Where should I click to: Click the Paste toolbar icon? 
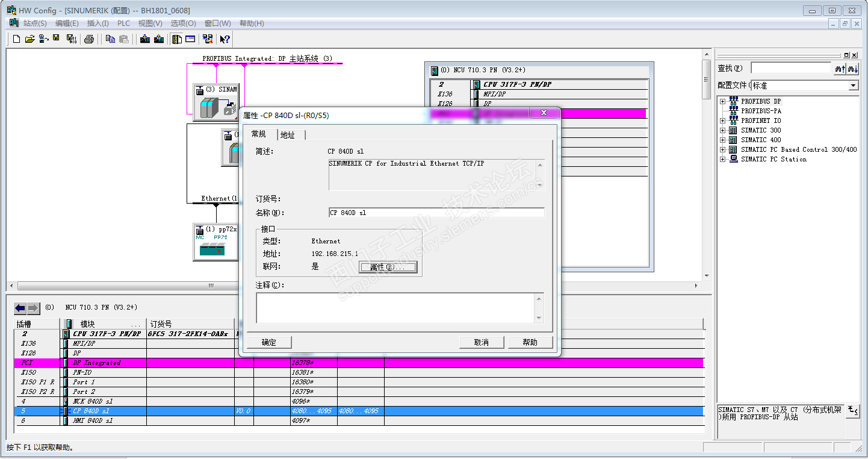point(124,39)
